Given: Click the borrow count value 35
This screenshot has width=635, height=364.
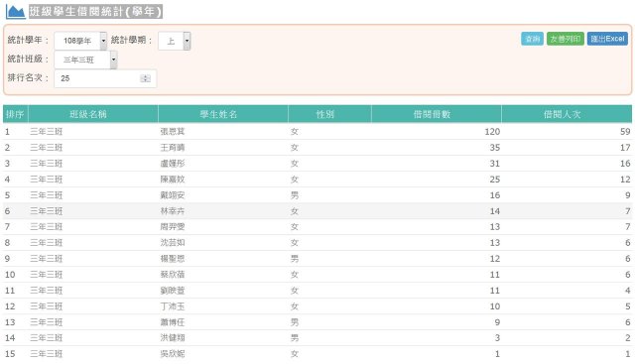Looking at the screenshot, I should pyautogui.click(x=495, y=148).
